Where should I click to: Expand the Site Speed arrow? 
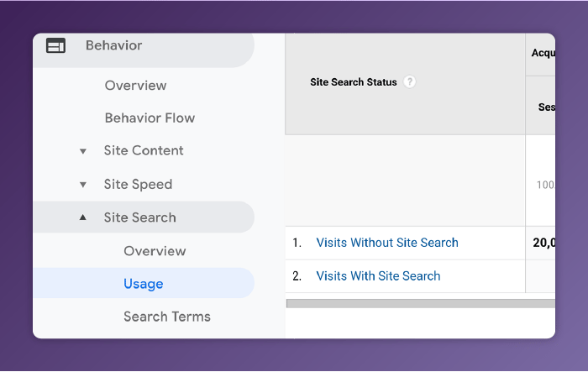[82, 185]
